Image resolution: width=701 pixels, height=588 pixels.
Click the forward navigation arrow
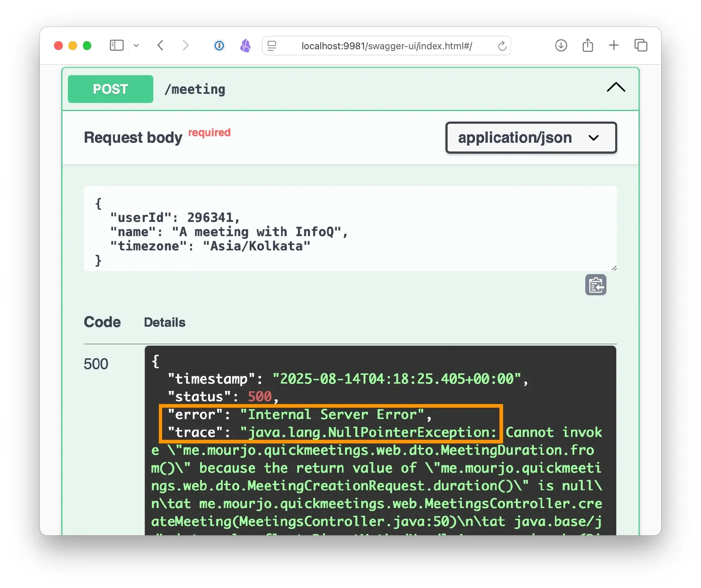(x=185, y=46)
